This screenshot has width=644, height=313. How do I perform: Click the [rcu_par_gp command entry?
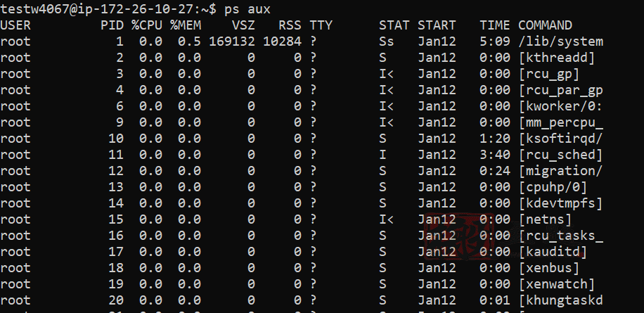pos(560,90)
